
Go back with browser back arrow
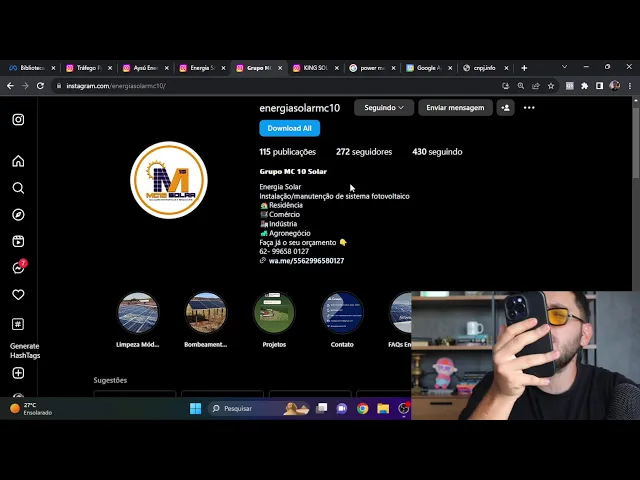click(10, 86)
